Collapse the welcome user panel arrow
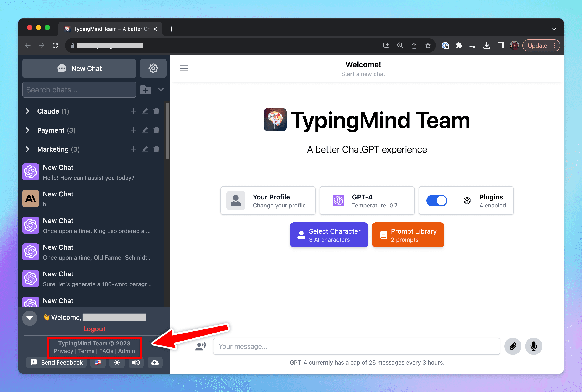Image resolution: width=582 pixels, height=392 pixels. pyautogui.click(x=30, y=318)
